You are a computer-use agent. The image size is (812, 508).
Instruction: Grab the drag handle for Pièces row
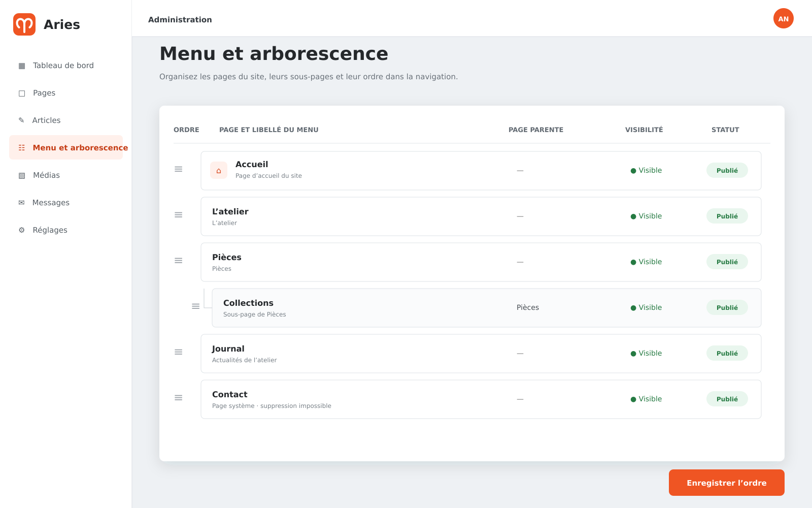click(179, 261)
